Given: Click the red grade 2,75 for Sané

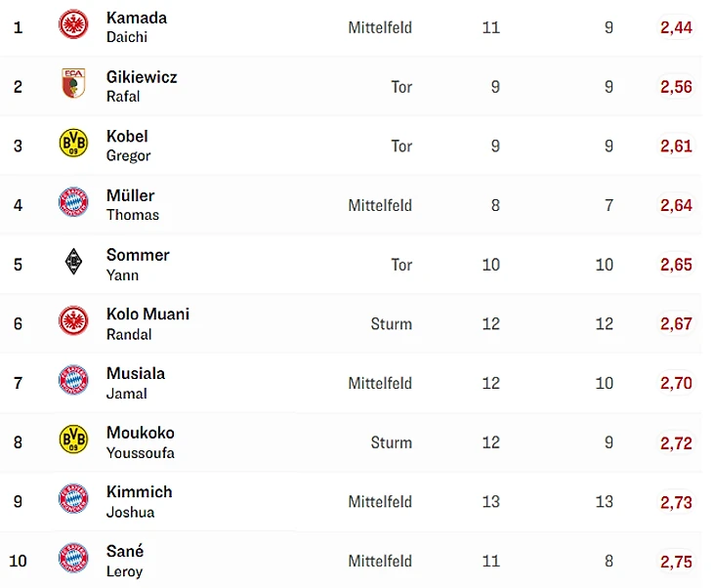Looking at the screenshot, I should tap(676, 562).
